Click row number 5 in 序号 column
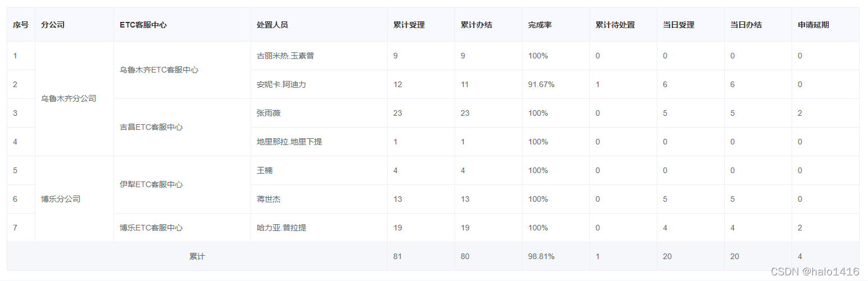Image resolution: width=868 pixels, height=281 pixels. click(x=15, y=170)
